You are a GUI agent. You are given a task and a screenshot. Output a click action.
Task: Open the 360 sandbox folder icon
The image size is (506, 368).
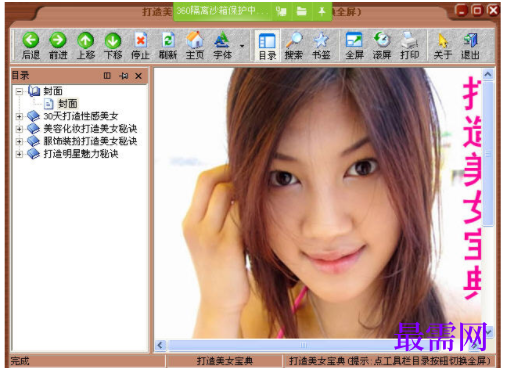[302, 12]
